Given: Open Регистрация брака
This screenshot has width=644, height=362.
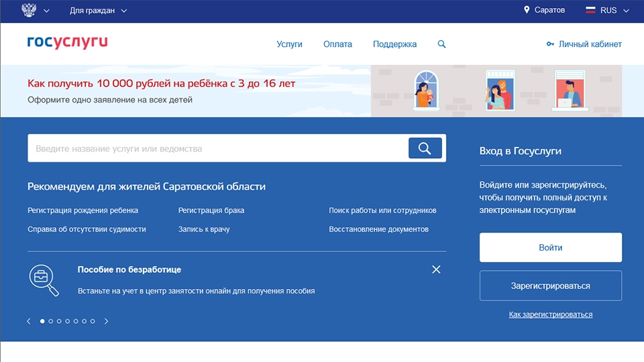Looking at the screenshot, I should (211, 210).
